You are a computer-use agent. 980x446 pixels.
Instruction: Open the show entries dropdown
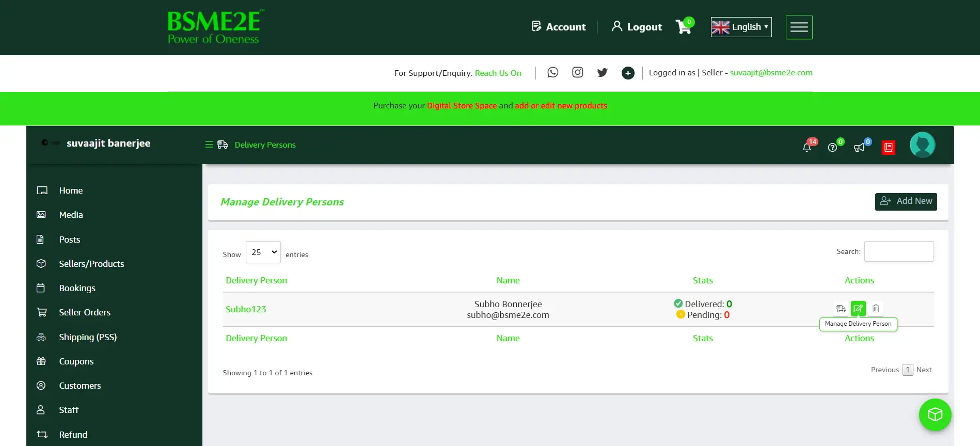[x=263, y=252]
